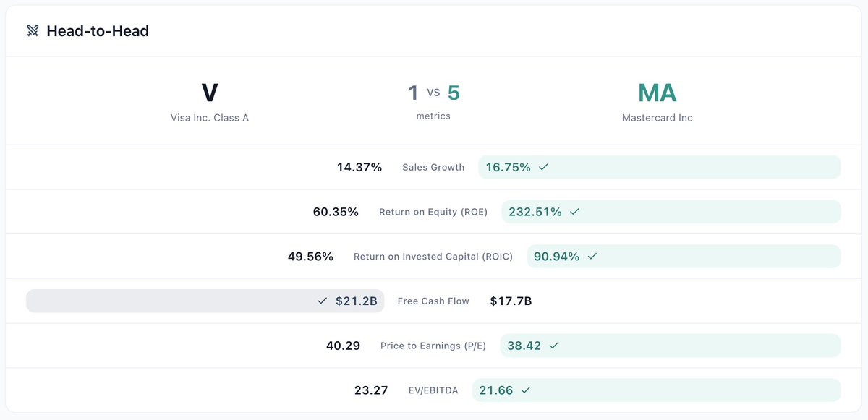Click the checkmark next to 232.51% ROE
Image resolution: width=868 pixels, height=420 pixels.
(574, 212)
